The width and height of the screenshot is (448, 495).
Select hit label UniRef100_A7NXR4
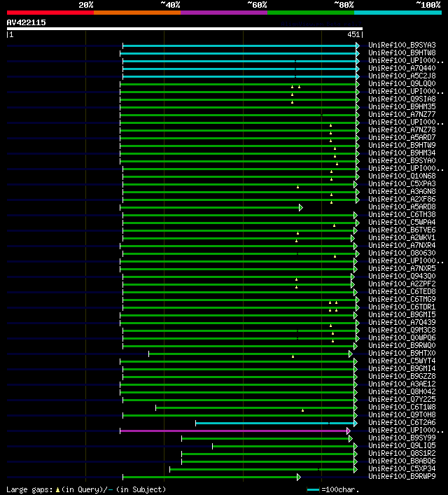[402, 245]
